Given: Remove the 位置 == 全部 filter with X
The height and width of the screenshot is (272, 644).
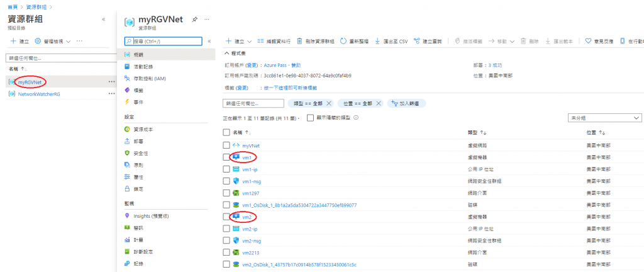Looking at the screenshot, I should click(x=379, y=103).
